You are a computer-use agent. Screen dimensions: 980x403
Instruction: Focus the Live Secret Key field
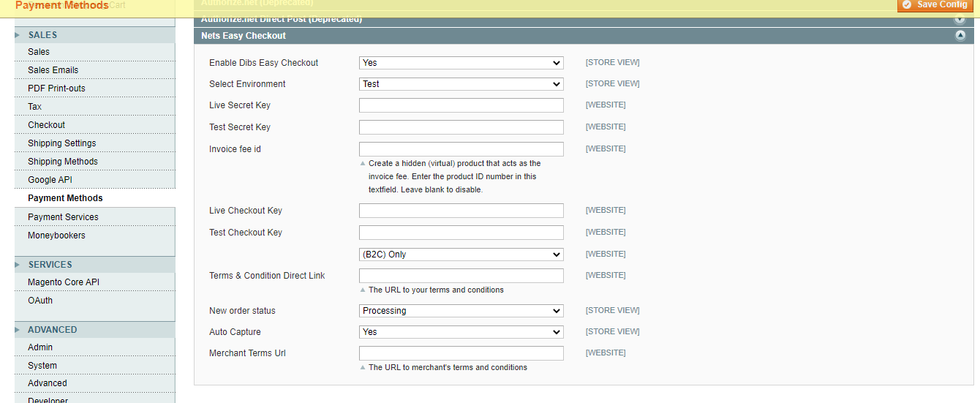point(461,105)
